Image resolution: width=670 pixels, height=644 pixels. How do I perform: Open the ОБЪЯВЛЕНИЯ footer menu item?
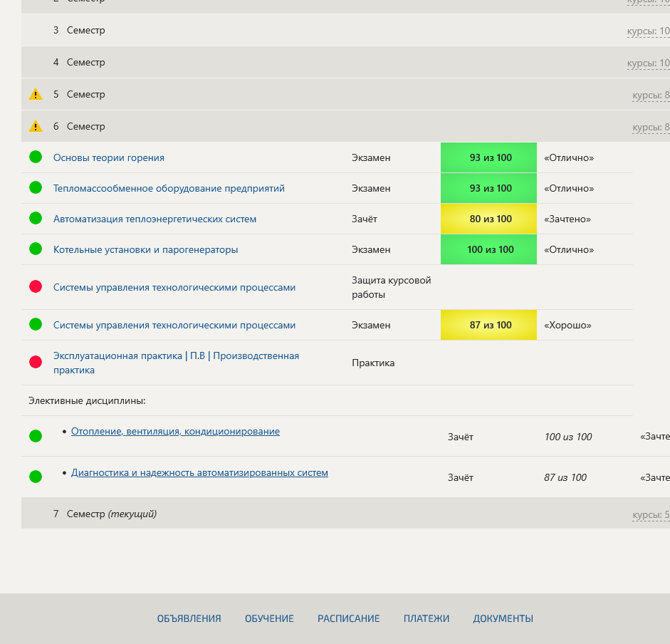click(189, 619)
